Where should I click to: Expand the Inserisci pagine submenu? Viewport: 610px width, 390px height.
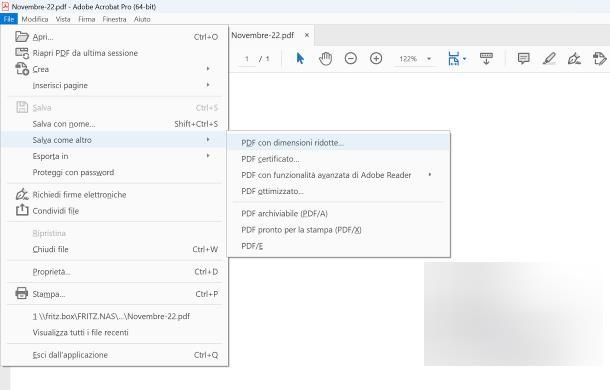[208, 85]
